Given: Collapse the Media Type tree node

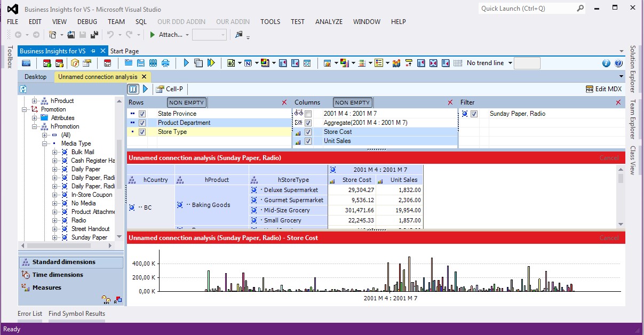Looking at the screenshot, I should pos(45,143).
